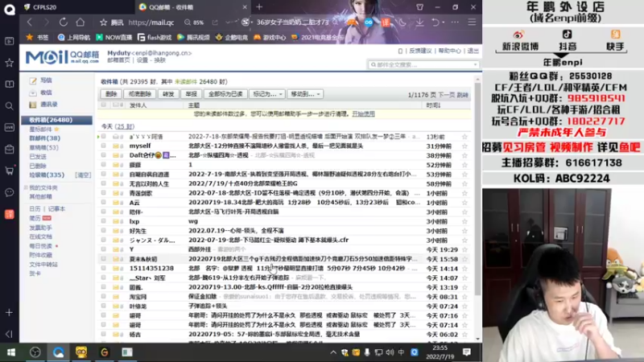Select checkbox for 青莲剑歌 email

[104, 193]
